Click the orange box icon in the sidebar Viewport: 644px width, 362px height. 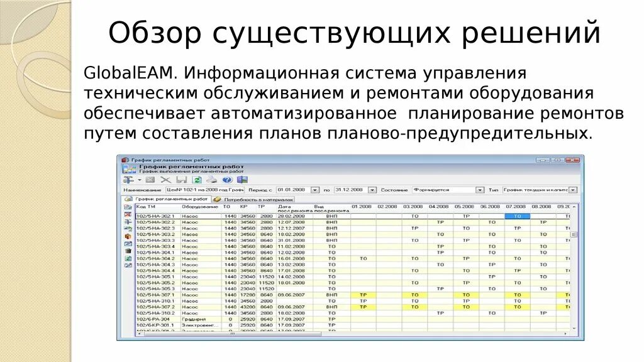pos(128,236)
